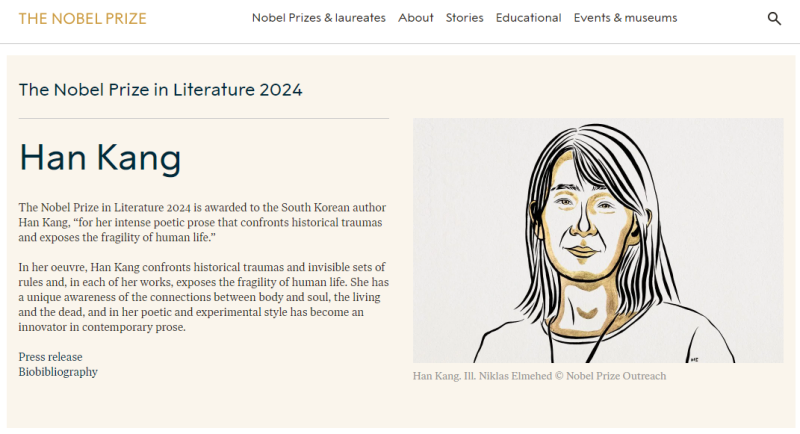The image size is (800, 434).
Task: Open the Educational menu item
Action: pyautogui.click(x=528, y=18)
